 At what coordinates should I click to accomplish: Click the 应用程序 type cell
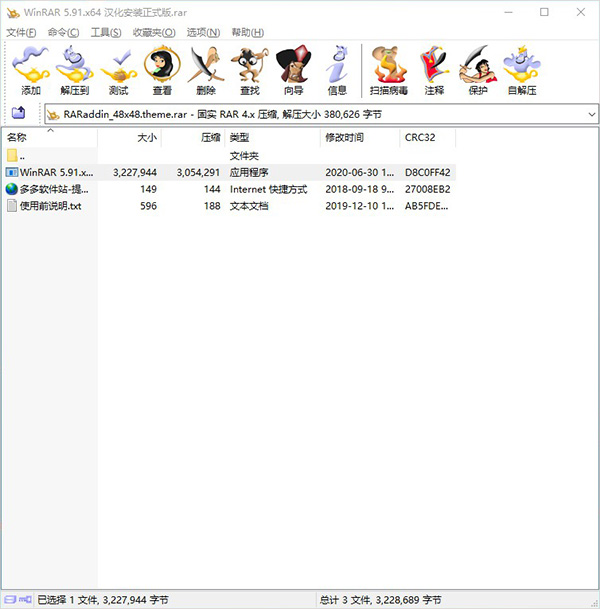tap(249, 172)
